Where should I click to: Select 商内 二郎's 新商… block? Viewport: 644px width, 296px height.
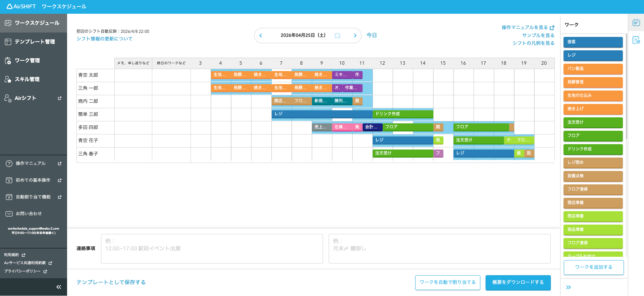[x=322, y=101]
